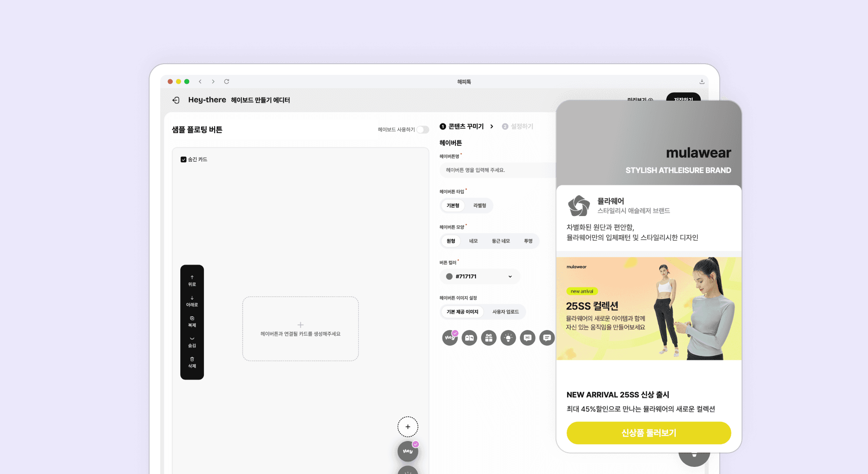This screenshot has width=868, height=474.
Task: Focus the 헤이버튼명 input field
Action: (498, 170)
